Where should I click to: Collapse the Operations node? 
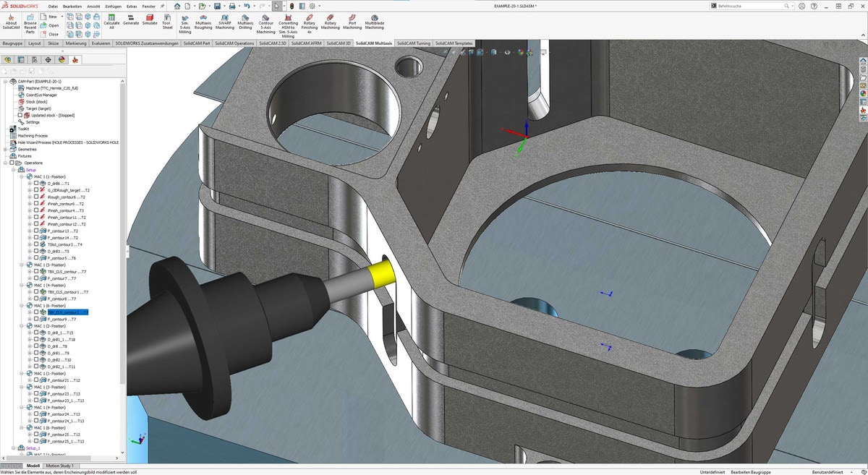coord(4,163)
